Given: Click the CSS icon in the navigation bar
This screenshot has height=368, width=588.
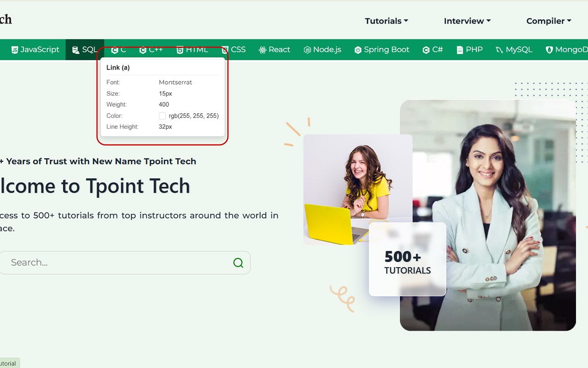Looking at the screenshot, I should point(225,50).
